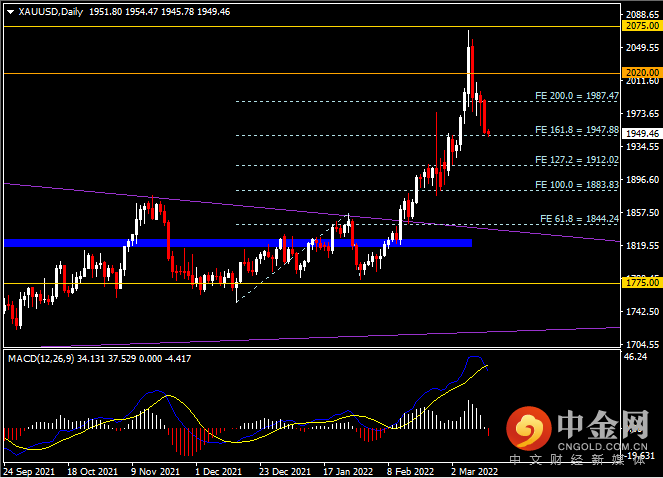This screenshot has width=663, height=478.
Task: Click the FE 100.0 = 1883.83 label
Action: [x=577, y=185]
